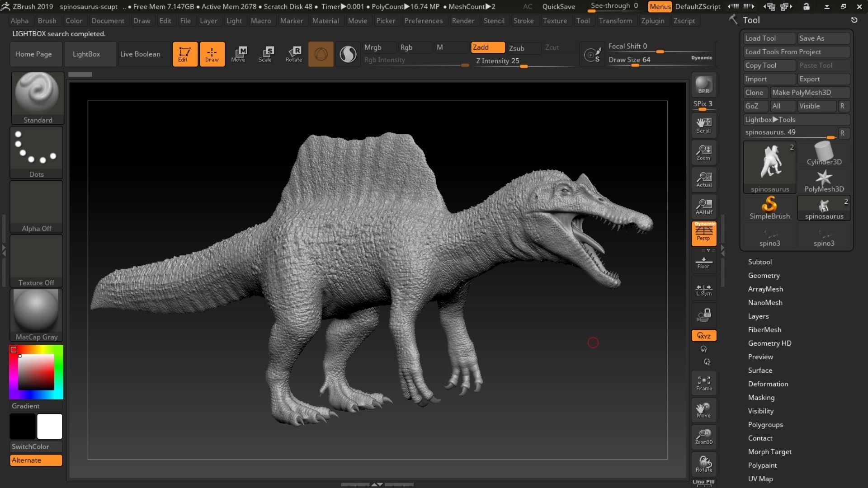Image resolution: width=868 pixels, height=488 pixels.
Task: Click the symmetry icon next to Focal Shift
Action: 592,55
